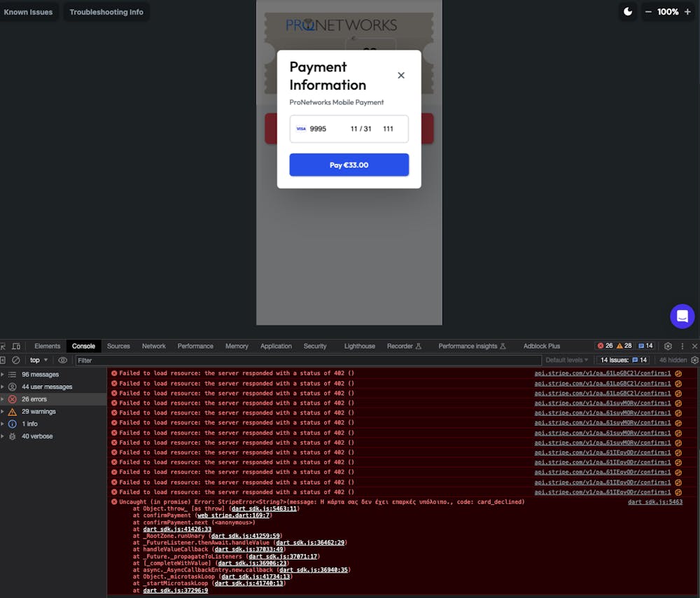Open DevTools settings gear in tab bar

tap(668, 346)
